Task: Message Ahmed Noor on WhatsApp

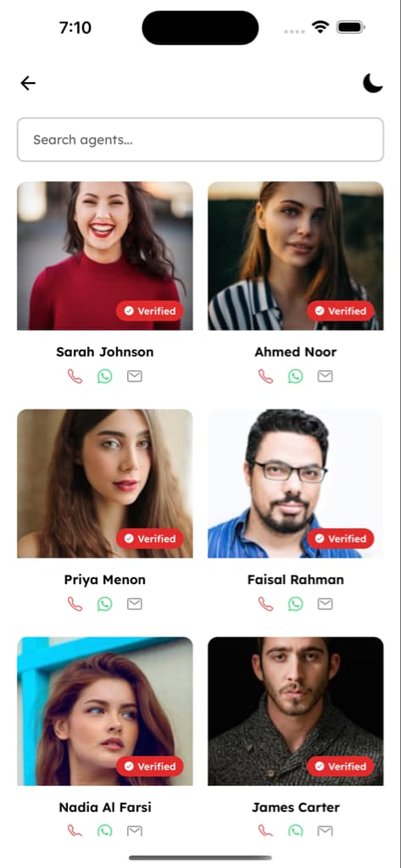Action: pyautogui.click(x=295, y=376)
